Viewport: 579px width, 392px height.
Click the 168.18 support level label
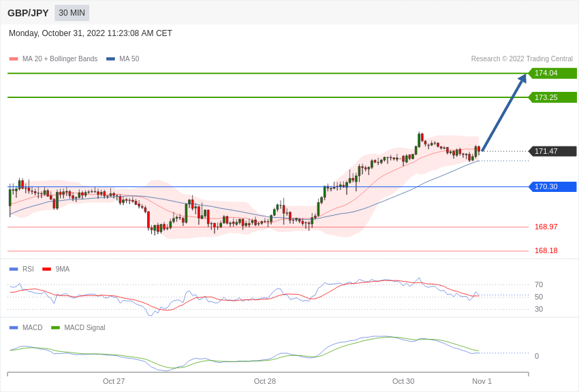tap(546, 250)
